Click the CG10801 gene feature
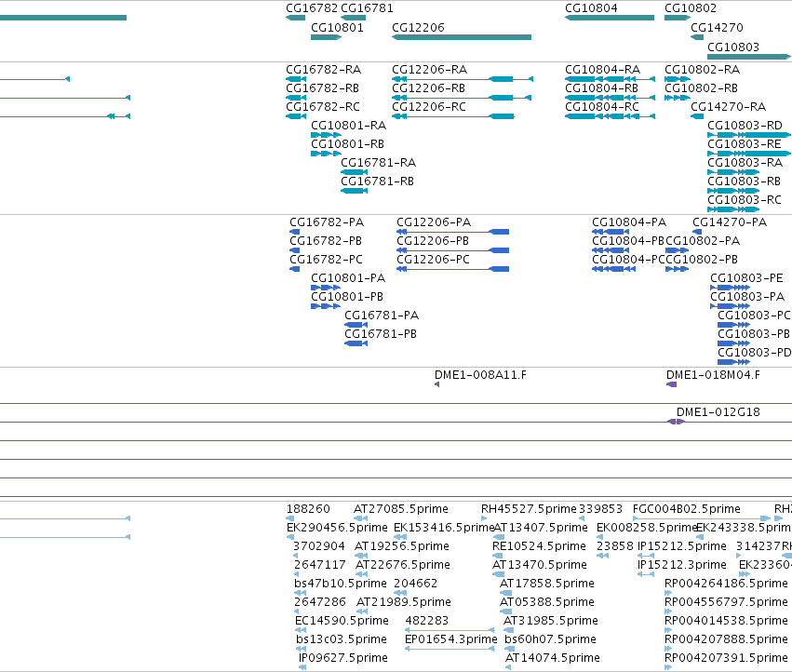 click(327, 37)
